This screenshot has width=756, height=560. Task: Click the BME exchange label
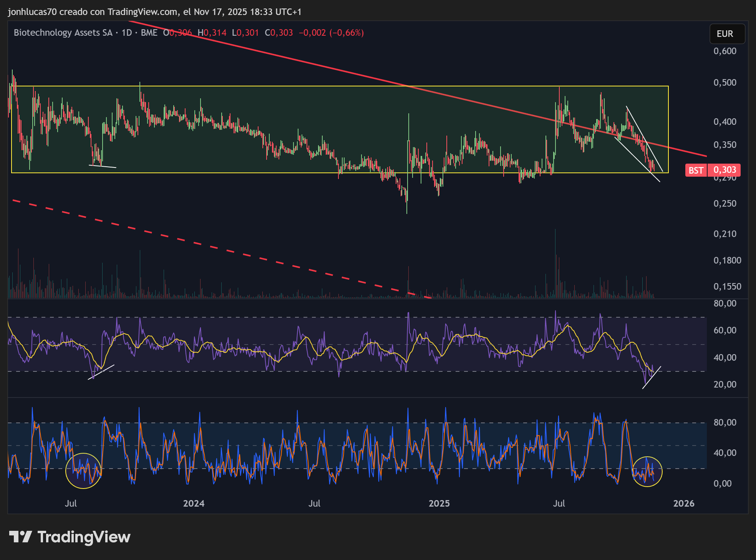[149, 33]
